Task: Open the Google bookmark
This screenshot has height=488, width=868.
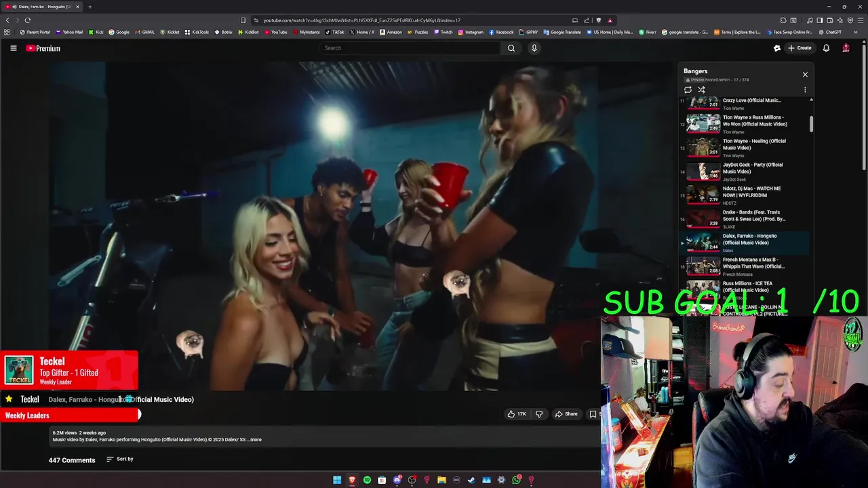Action: (x=119, y=32)
